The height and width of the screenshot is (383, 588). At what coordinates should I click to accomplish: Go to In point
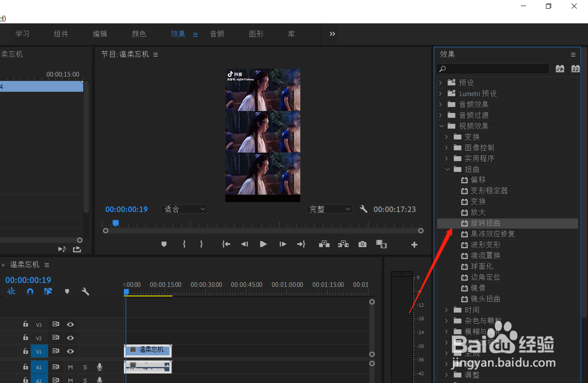[226, 244]
